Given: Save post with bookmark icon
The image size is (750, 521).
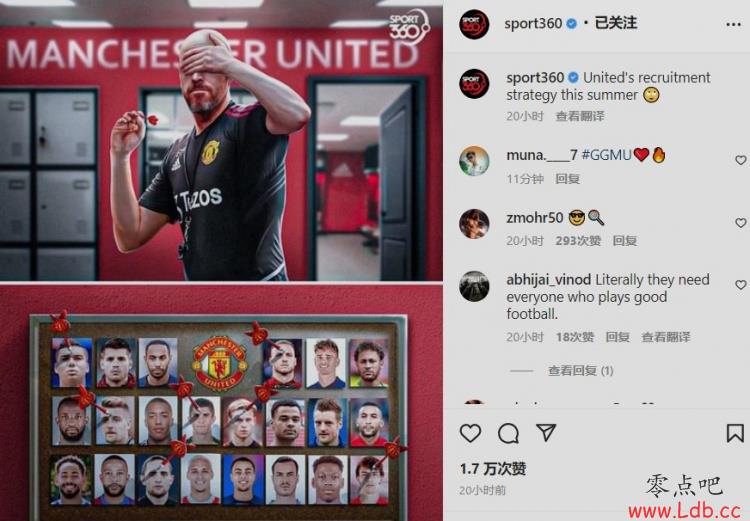Looking at the screenshot, I should [x=735, y=433].
